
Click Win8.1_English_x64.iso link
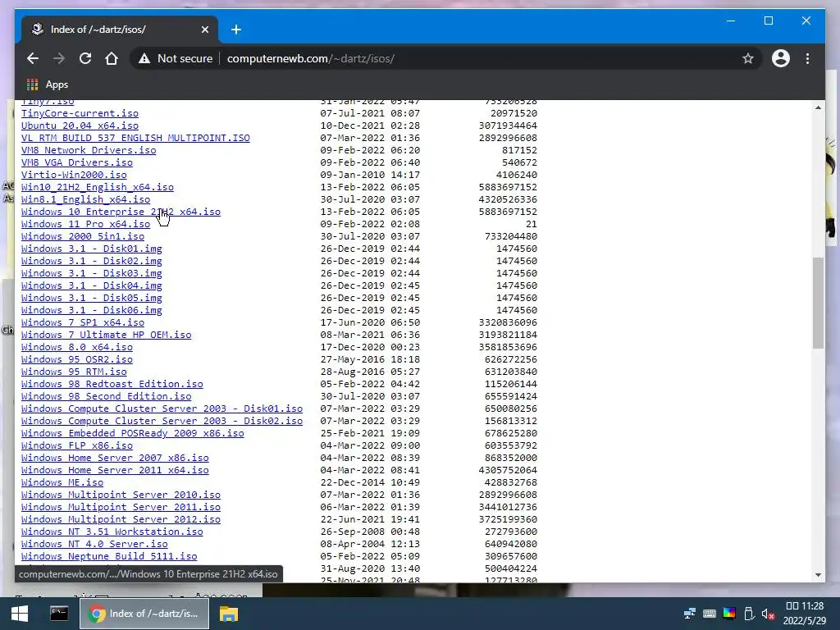(x=85, y=200)
